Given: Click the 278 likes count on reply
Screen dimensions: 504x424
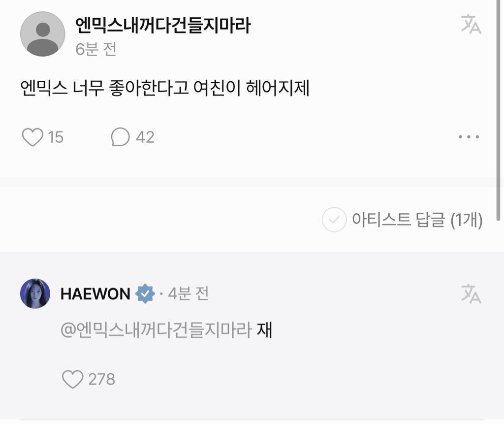Looking at the screenshot, I should click(101, 379).
